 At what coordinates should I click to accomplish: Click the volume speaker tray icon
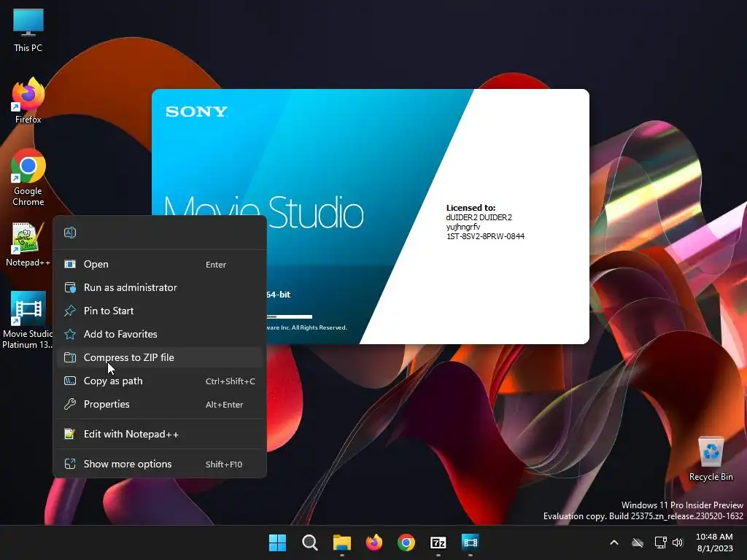(x=678, y=542)
